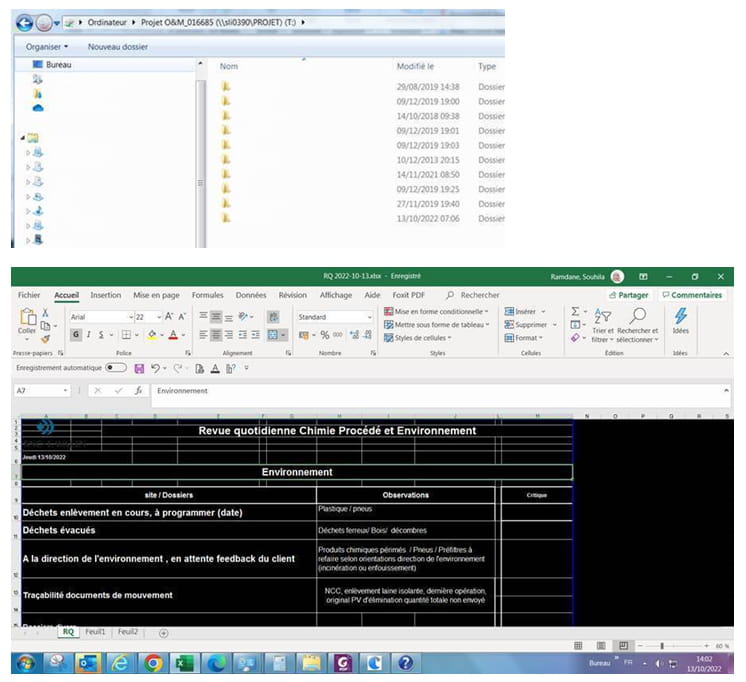
Task: Click the zoom slider in status bar
Action: point(662,646)
